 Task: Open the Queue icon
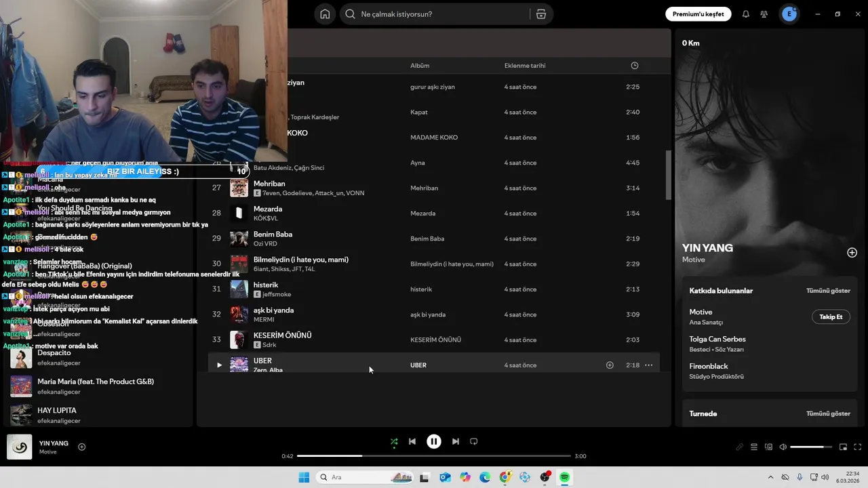point(754,447)
